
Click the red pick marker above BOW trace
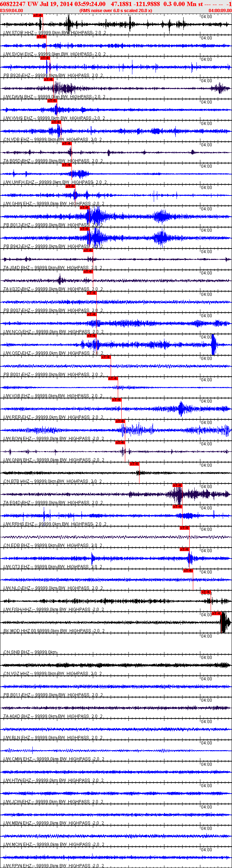pyautogui.click(x=120, y=421)
